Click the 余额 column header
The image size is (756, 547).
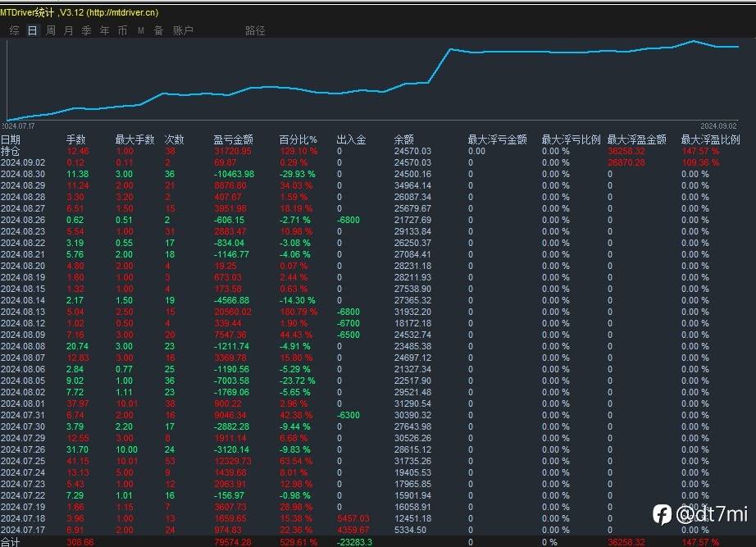click(403, 140)
